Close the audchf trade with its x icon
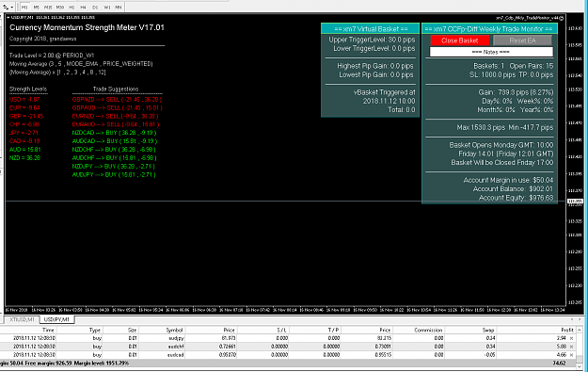 (x=571, y=347)
